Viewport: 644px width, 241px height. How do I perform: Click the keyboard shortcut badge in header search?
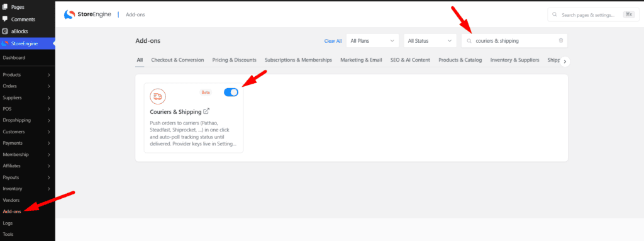pos(629,14)
